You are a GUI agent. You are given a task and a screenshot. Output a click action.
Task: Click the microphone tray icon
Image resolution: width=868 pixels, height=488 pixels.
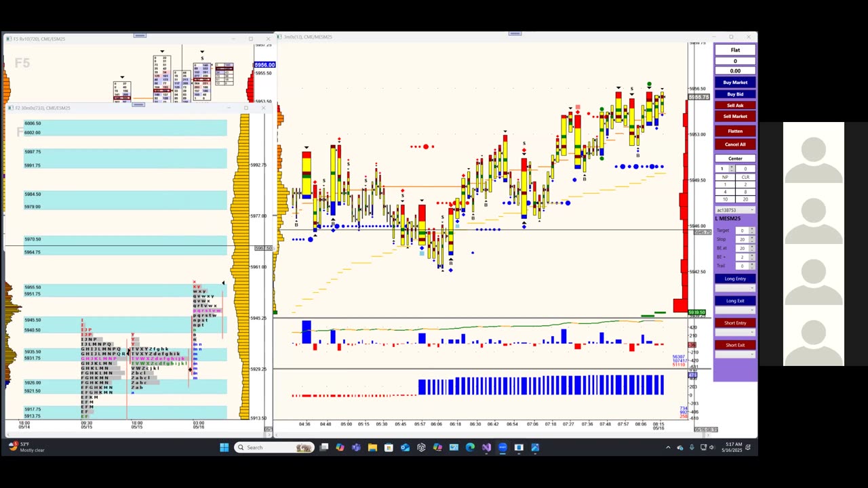pyautogui.click(x=692, y=447)
